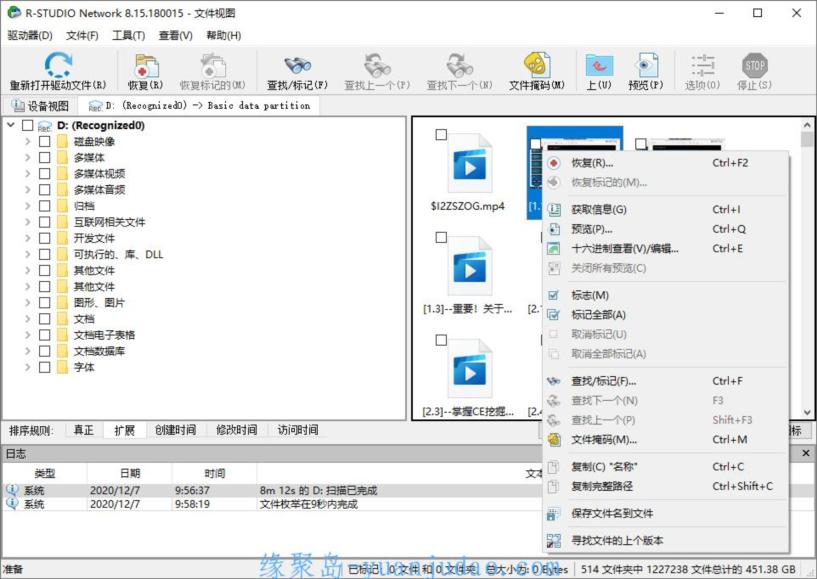Open the 驱动器(D) menu
This screenshot has width=817, height=579.
point(30,35)
